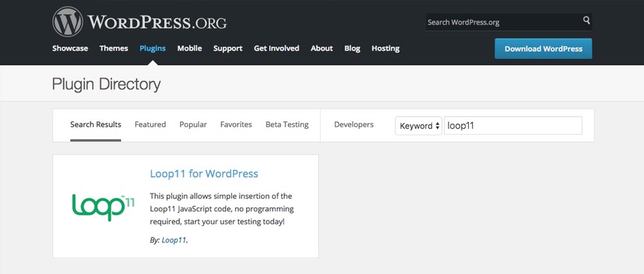The height and width of the screenshot is (274, 644).
Task: Visit the About page
Action: (321, 48)
